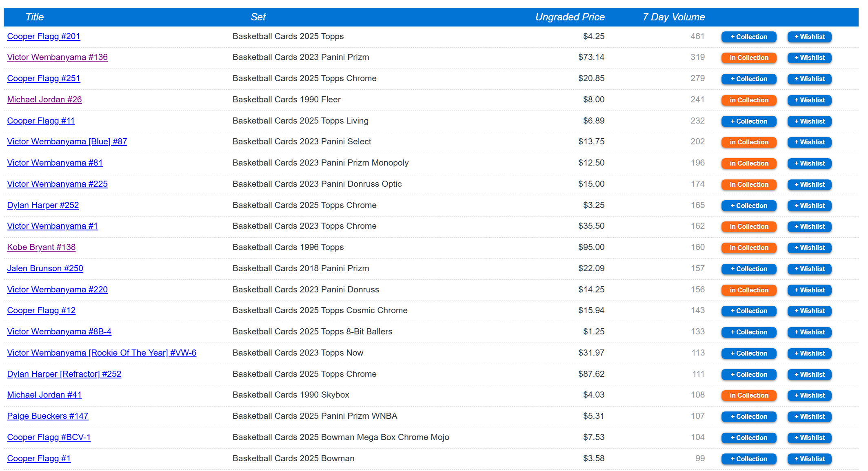Open the Paige Bueckers #147 link

coord(48,416)
